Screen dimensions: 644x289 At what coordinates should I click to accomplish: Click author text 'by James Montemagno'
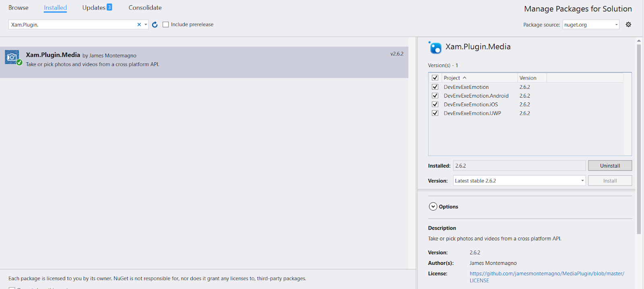click(109, 55)
